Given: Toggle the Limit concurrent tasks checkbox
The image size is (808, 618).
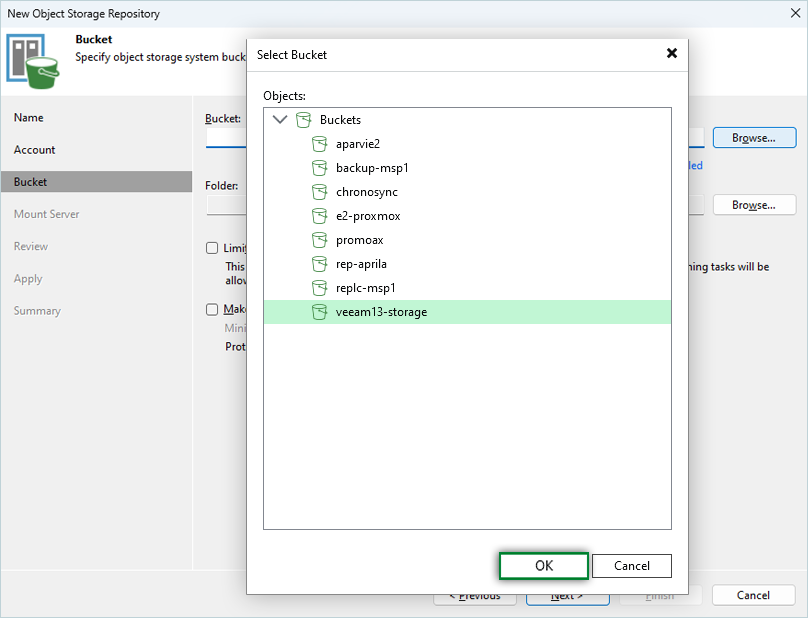Looking at the screenshot, I should tap(212, 248).
